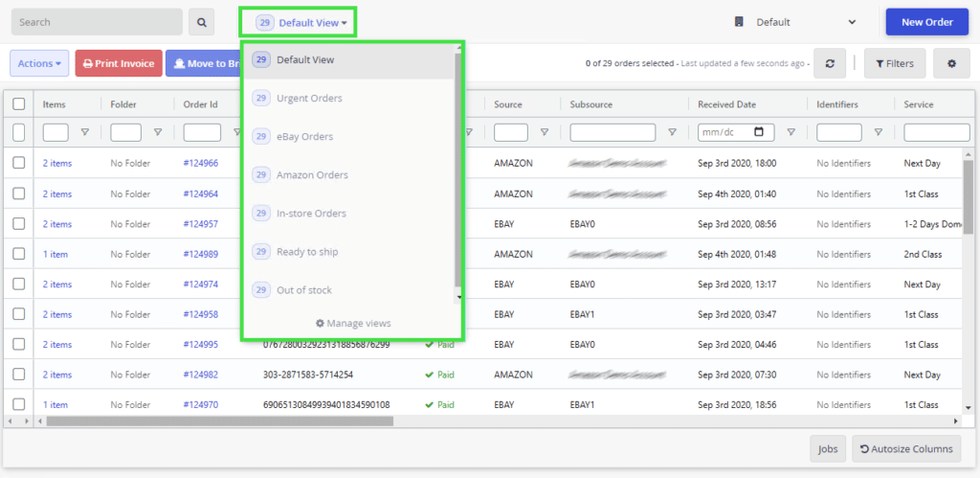Click the Print Invoice button

119,63
